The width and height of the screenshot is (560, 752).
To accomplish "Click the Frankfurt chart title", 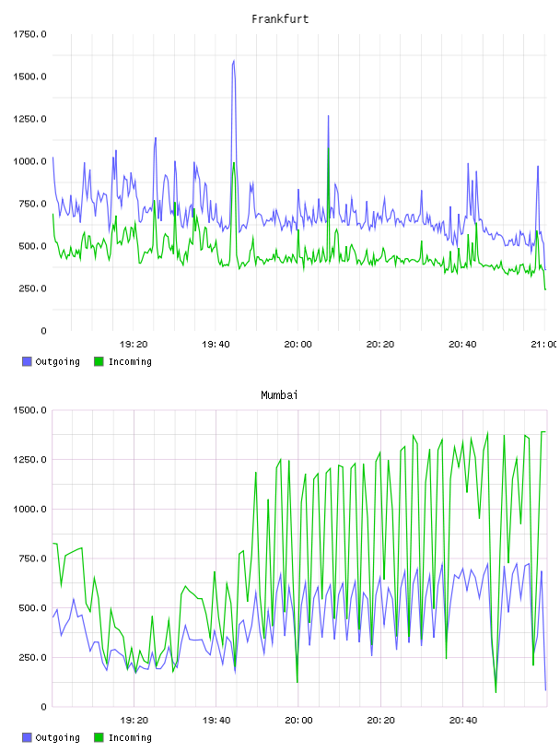I will pyautogui.click(x=280, y=19).
